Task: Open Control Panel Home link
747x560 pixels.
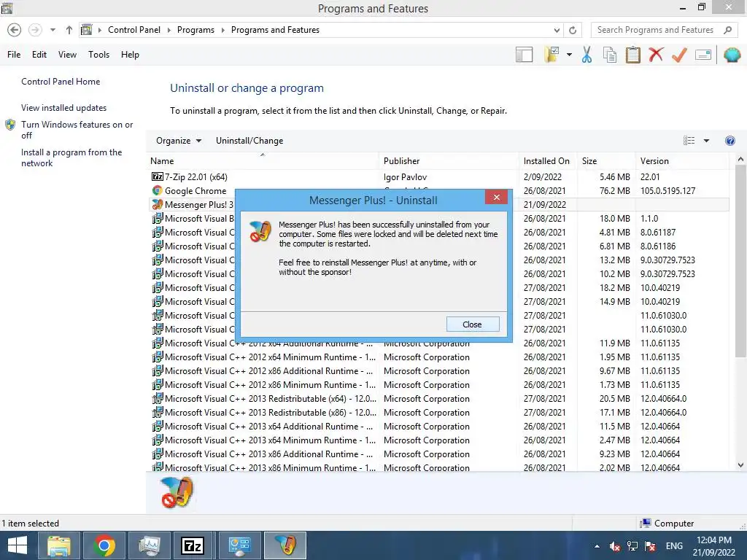Action: (x=61, y=82)
